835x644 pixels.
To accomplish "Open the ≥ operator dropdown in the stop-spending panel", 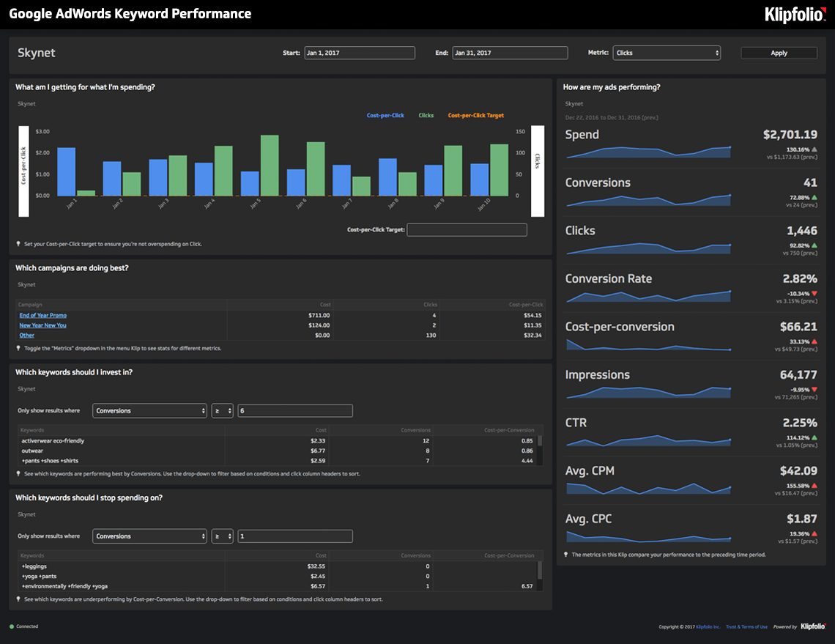I will [x=222, y=536].
